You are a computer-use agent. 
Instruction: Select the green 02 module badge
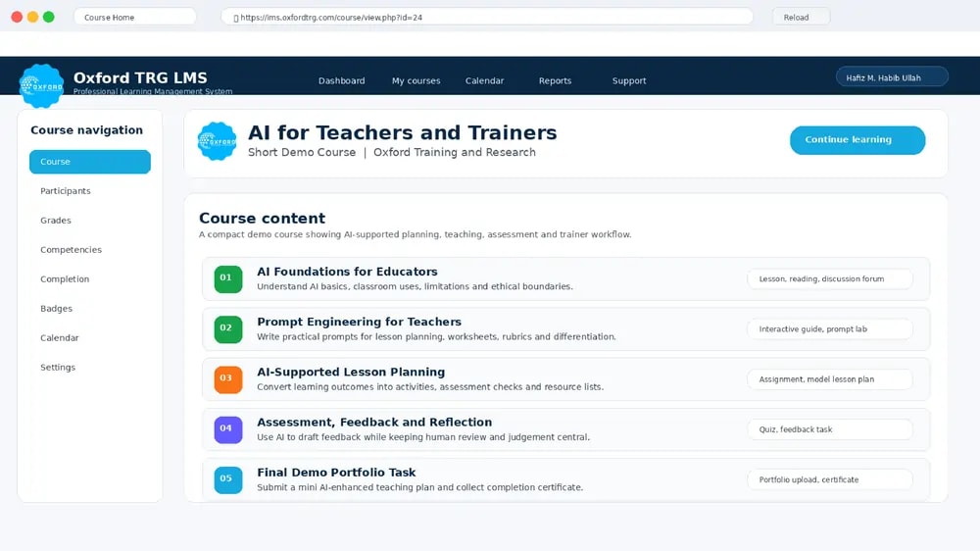(x=228, y=329)
